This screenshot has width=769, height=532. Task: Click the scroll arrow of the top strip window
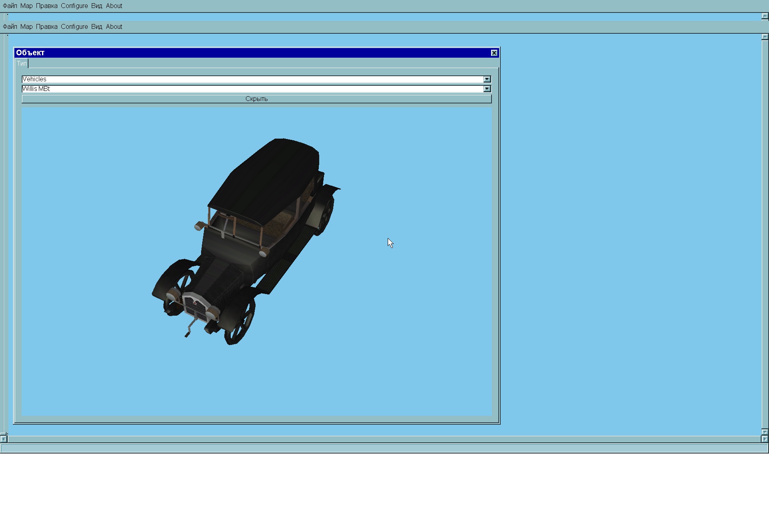[x=765, y=16]
